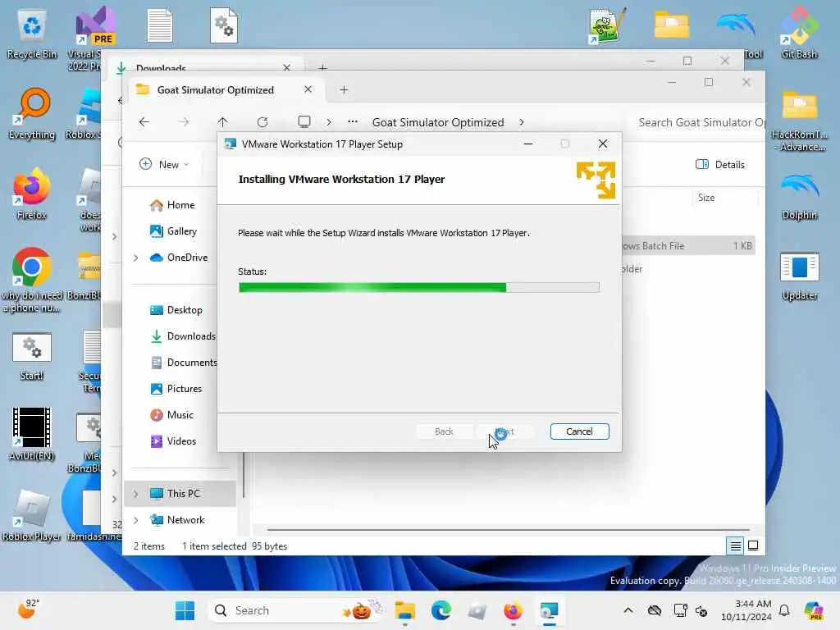Go up one folder level in Explorer
This screenshot has height=630, width=840.
(x=223, y=122)
